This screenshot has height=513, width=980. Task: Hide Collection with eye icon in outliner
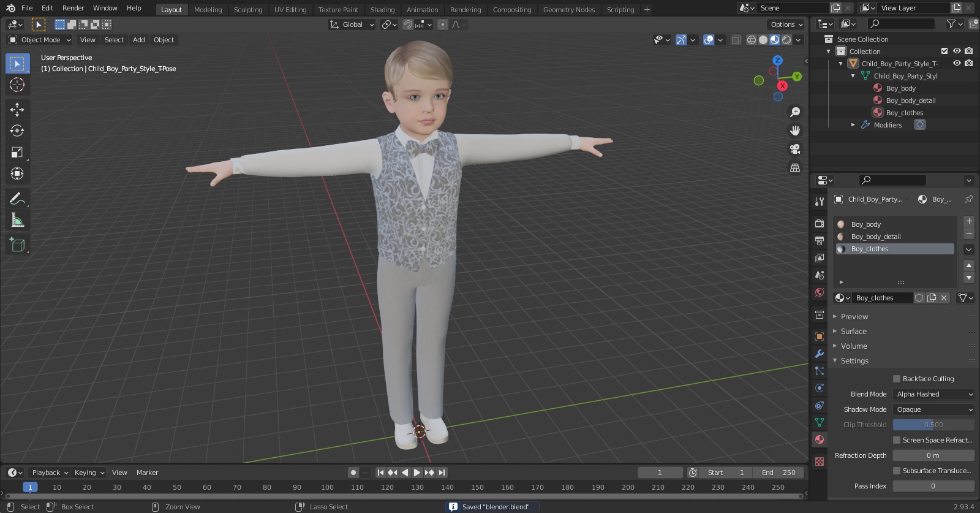point(957,51)
